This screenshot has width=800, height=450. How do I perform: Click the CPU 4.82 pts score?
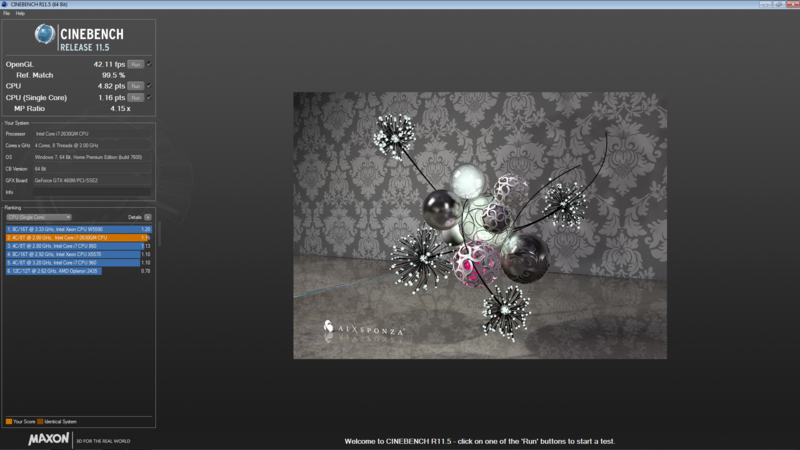pos(111,86)
